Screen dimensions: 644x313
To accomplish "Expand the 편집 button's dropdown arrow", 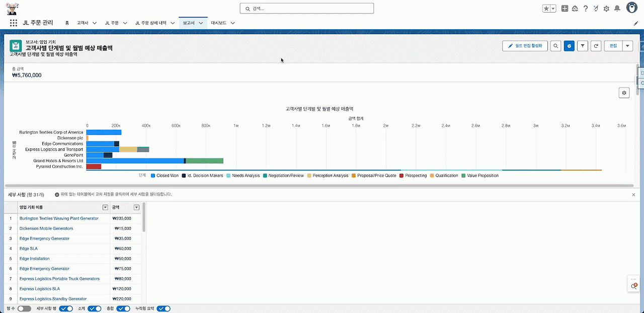I will (627, 46).
